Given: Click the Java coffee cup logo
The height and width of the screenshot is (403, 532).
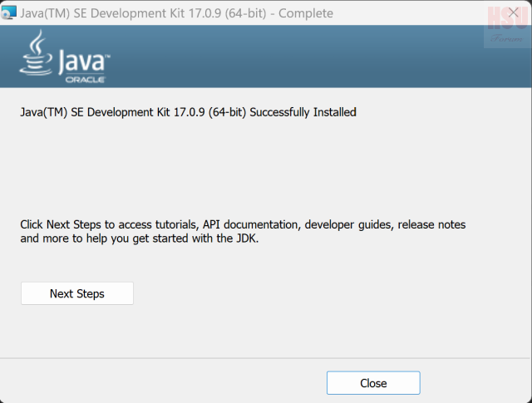Looking at the screenshot, I should [36, 54].
